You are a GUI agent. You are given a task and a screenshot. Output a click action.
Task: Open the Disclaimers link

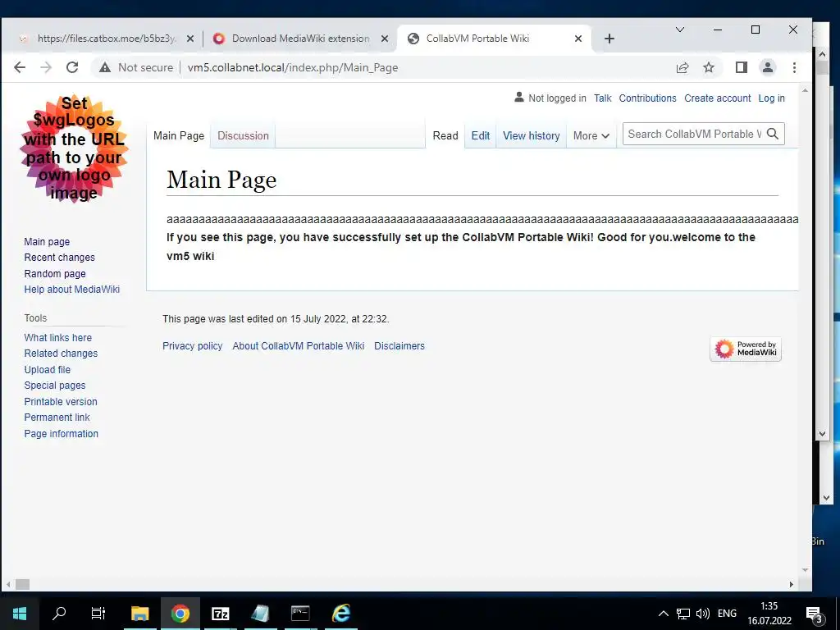coord(399,346)
